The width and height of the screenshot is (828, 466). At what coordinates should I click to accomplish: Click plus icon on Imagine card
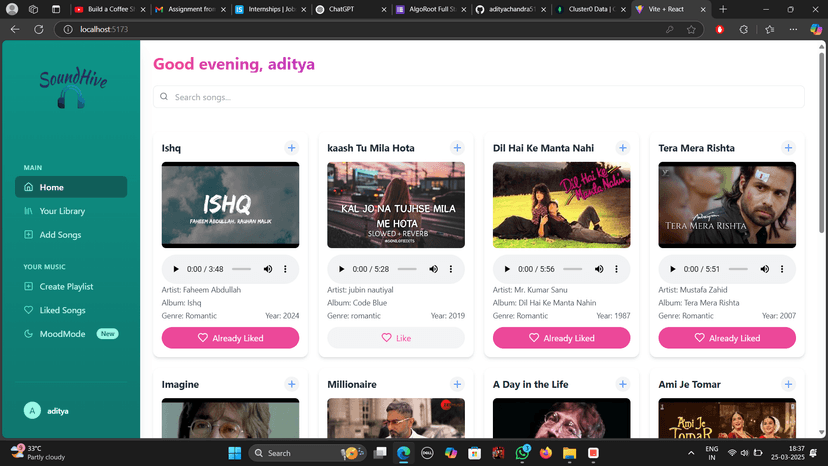click(x=291, y=384)
